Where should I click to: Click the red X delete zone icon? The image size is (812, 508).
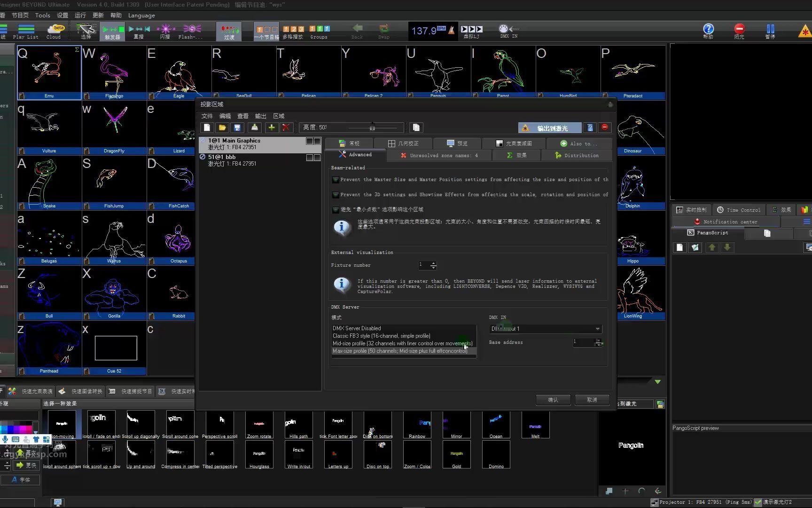point(286,127)
